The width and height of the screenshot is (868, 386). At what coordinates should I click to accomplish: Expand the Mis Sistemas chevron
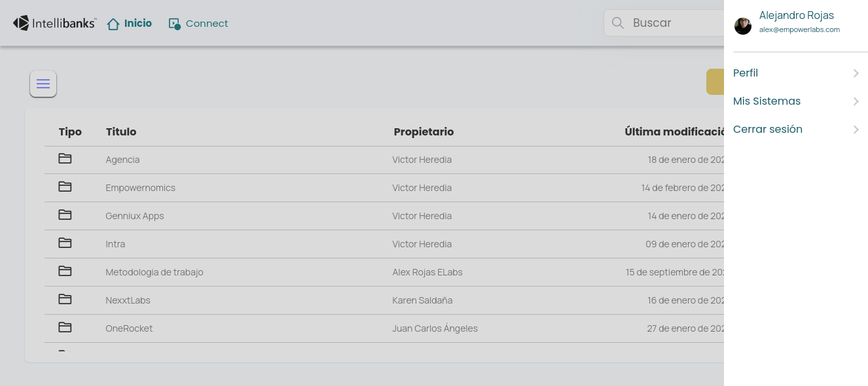click(x=856, y=101)
